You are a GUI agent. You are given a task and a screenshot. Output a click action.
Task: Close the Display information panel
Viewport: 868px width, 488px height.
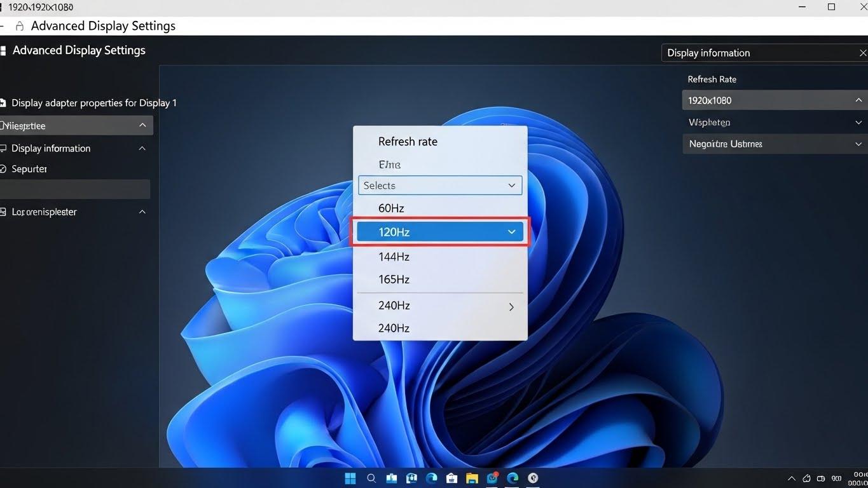862,53
